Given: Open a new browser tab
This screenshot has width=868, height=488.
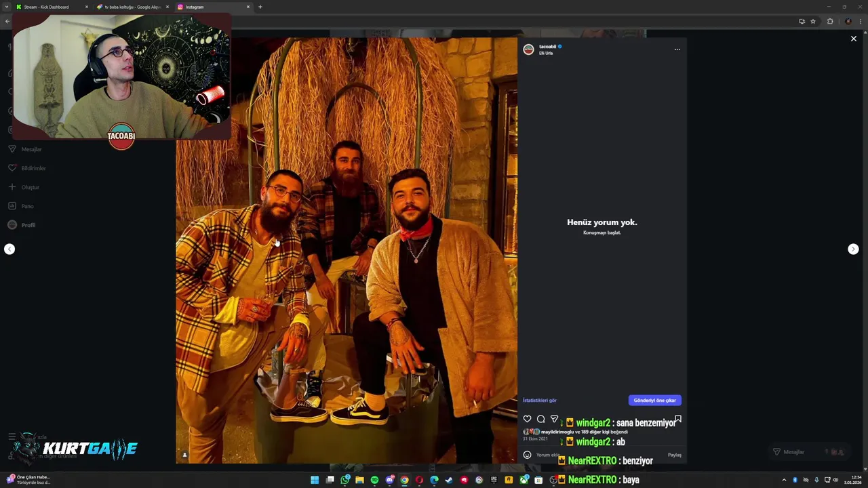Looking at the screenshot, I should 260,7.
